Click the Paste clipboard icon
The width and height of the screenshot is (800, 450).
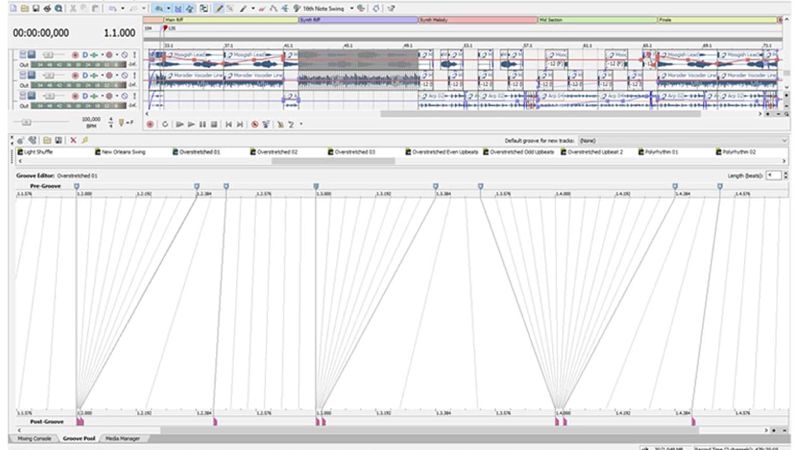pyautogui.click(x=95, y=8)
